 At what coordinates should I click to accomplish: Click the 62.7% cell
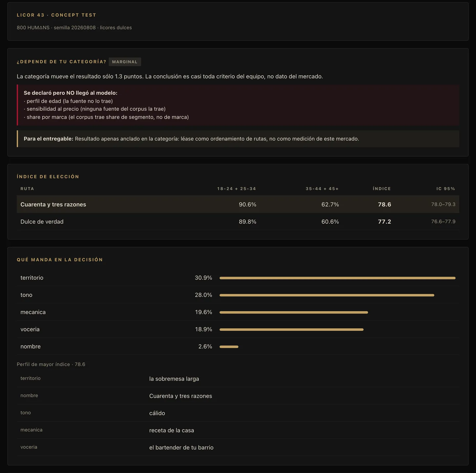[330, 204]
